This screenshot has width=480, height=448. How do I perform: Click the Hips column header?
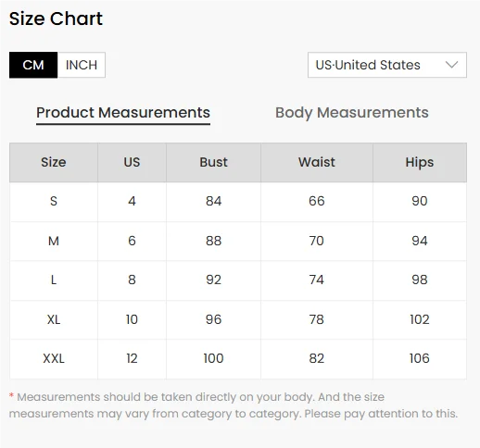coord(420,162)
